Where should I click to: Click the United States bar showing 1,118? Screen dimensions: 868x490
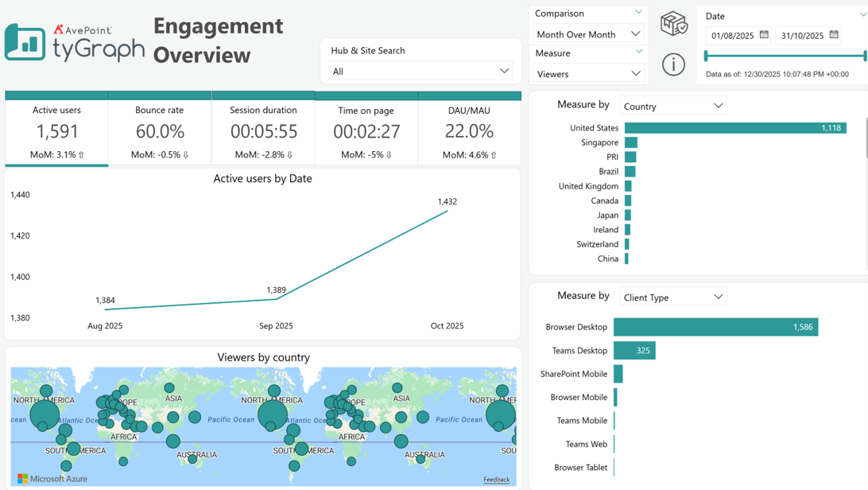coord(735,128)
